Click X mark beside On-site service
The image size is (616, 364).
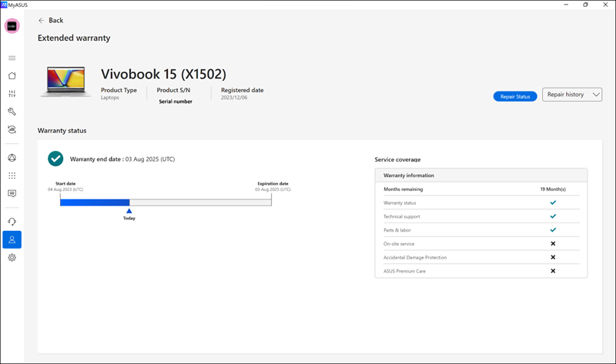click(x=553, y=244)
